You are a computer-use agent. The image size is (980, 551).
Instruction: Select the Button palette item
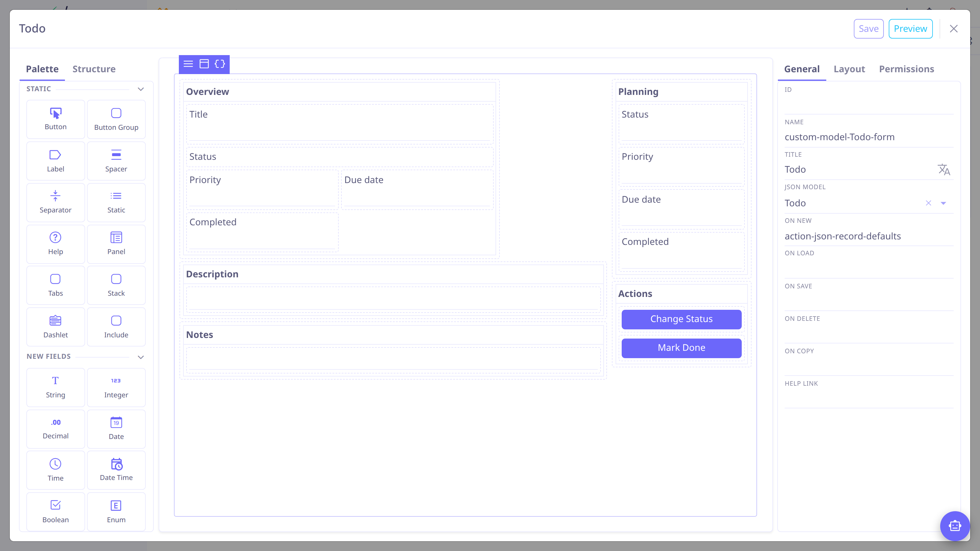pos(55,119)
